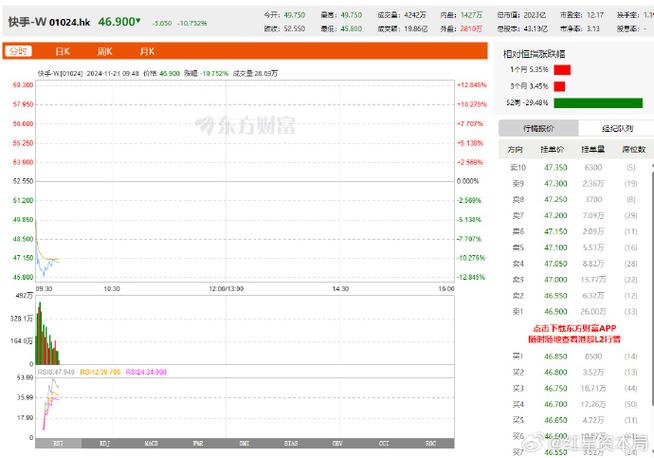Image resolution: width=654 pixels, height=458 pixels.
Task: Open the 月K monthly chart tab
Action: 147,51
